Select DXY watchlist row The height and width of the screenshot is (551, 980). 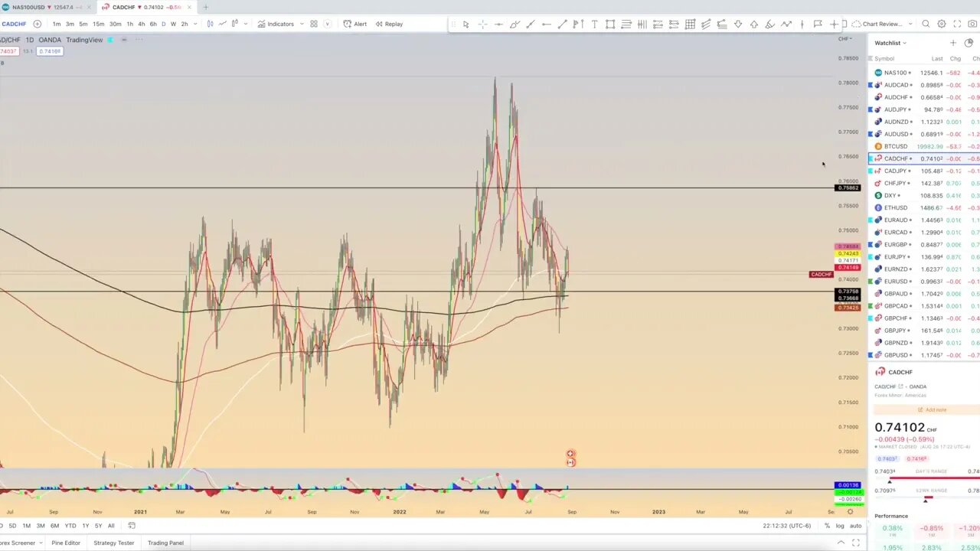pyautogui.click(x=924, y=195)
